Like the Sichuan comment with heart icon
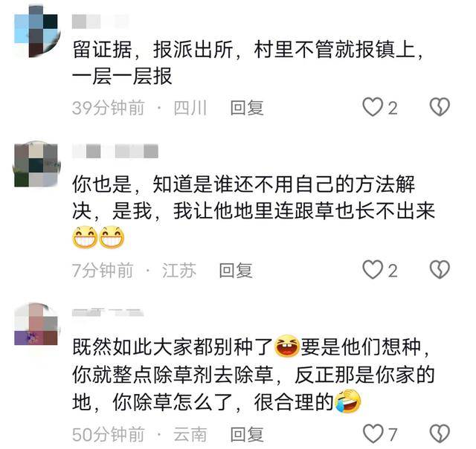Screen dimensions: 476x449 (373, 107)
